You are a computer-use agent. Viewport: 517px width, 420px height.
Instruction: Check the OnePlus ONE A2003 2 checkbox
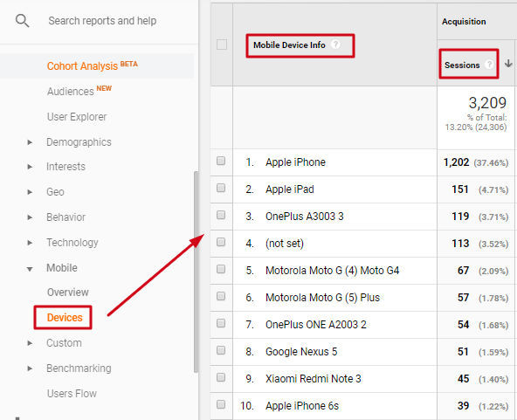coord(221,323)
